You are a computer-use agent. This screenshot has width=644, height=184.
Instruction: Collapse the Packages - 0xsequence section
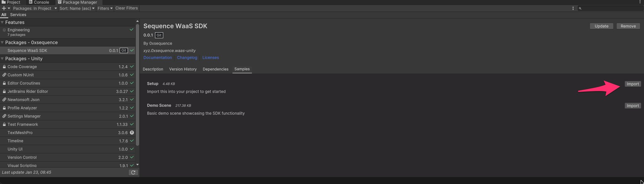2,43
